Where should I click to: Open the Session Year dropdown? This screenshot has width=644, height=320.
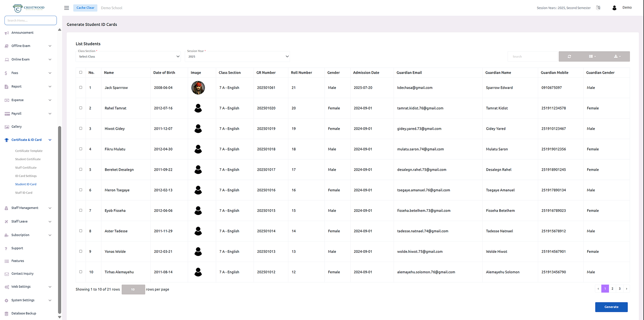238,56
